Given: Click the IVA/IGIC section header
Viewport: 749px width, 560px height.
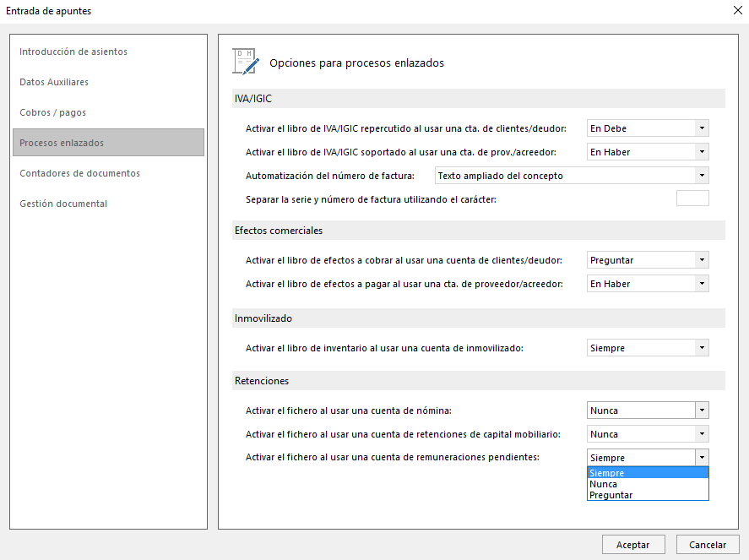Looking at the screenshot, I should (479, 99).
